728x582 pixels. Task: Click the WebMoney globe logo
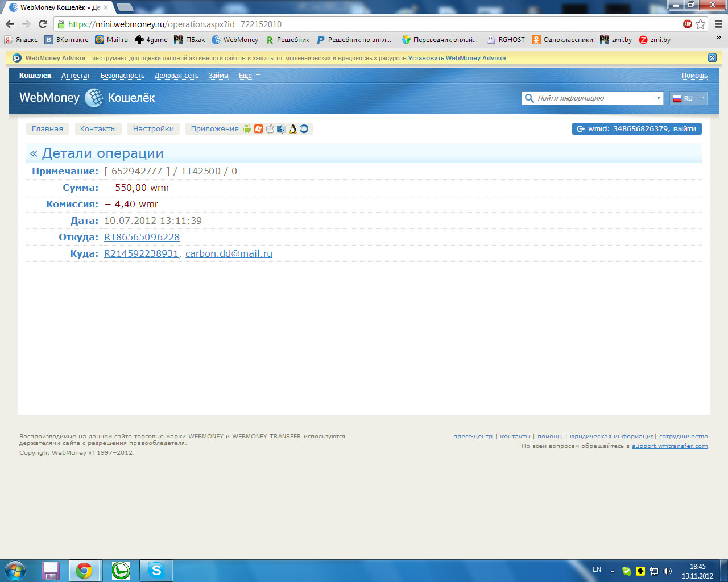click(94, 98)
